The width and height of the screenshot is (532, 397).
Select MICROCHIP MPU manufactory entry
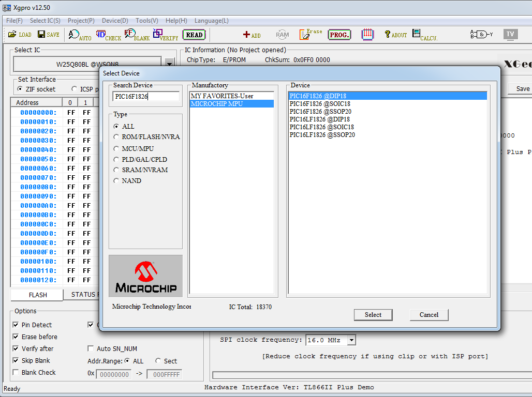[232, 104]
